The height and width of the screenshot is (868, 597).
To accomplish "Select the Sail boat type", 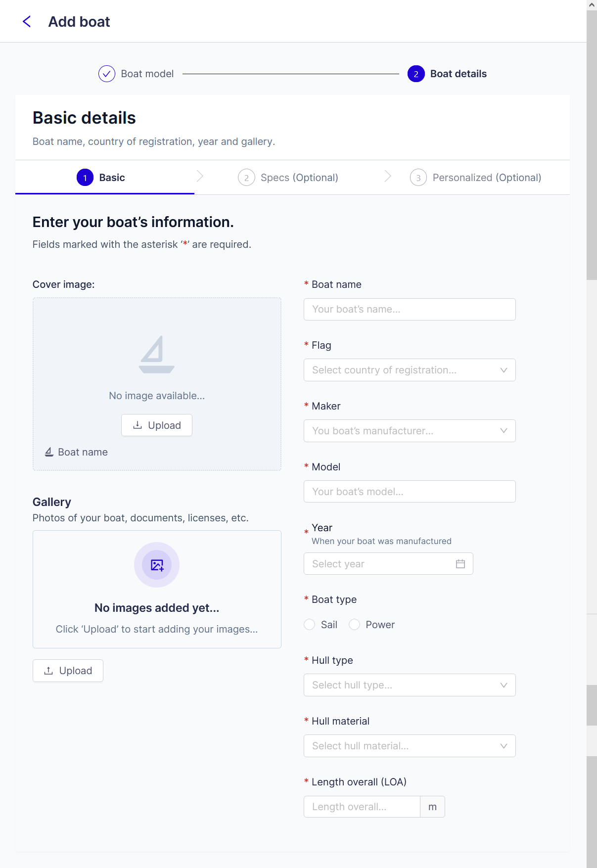I will click(x=310, y=625).
